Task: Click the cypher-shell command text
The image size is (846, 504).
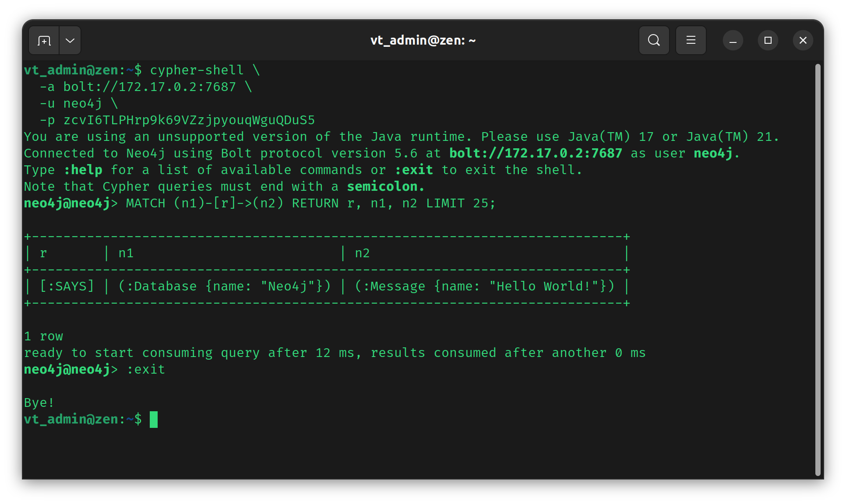Action: (x=197, y=70)
